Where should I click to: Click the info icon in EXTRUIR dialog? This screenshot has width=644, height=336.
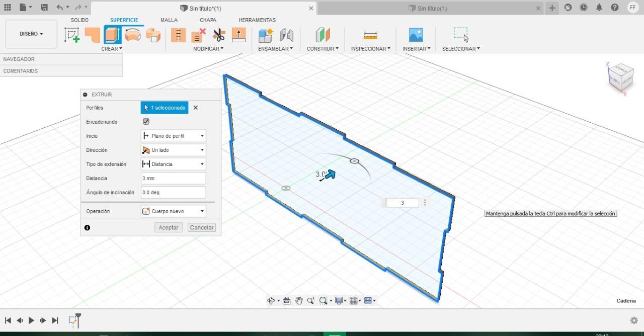tap(87, 228)
